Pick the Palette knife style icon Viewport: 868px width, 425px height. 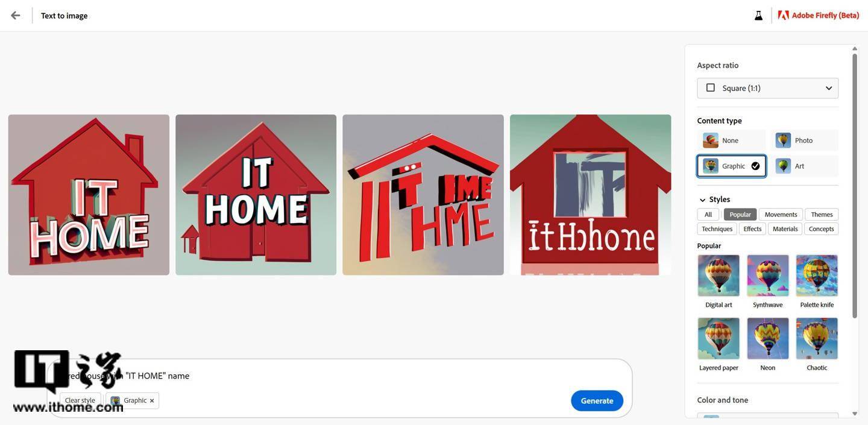pyautogui.click(x=817, y=275)
